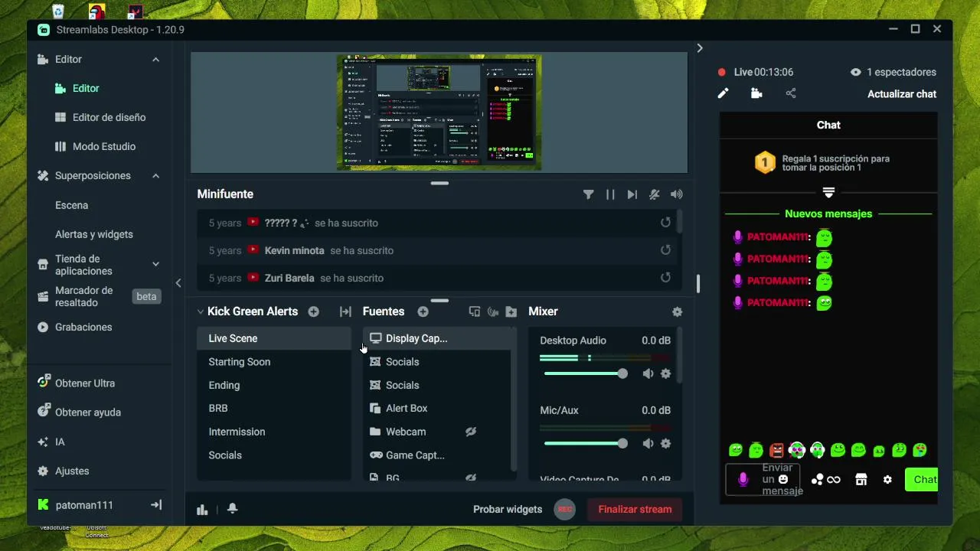
Task: Open the Kick Green Alerts collection dropdown
Action: coord(201,311)
